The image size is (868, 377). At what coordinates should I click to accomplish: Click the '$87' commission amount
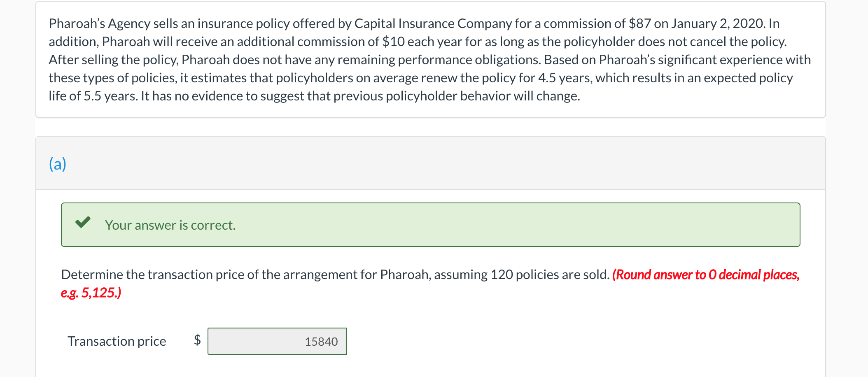(x=639, y=23)
